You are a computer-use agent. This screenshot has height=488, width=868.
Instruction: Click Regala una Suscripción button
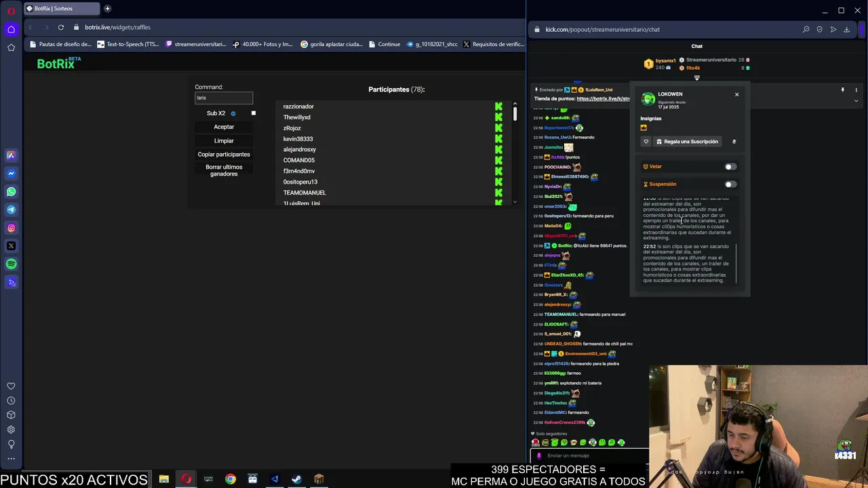(686, 142)
